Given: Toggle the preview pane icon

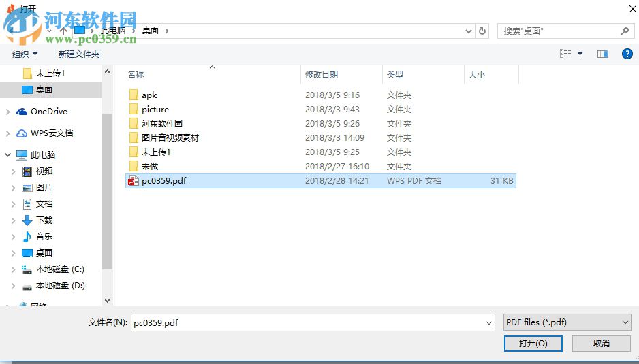Looking at the screenshot, I should 603,54.
